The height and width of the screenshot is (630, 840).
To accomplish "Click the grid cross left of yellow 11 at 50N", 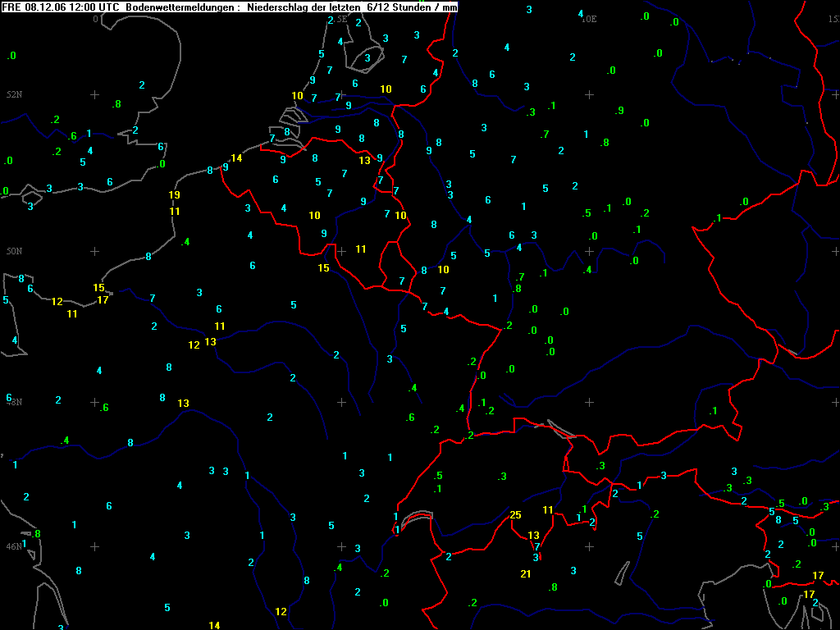I will tap(341, 251).
